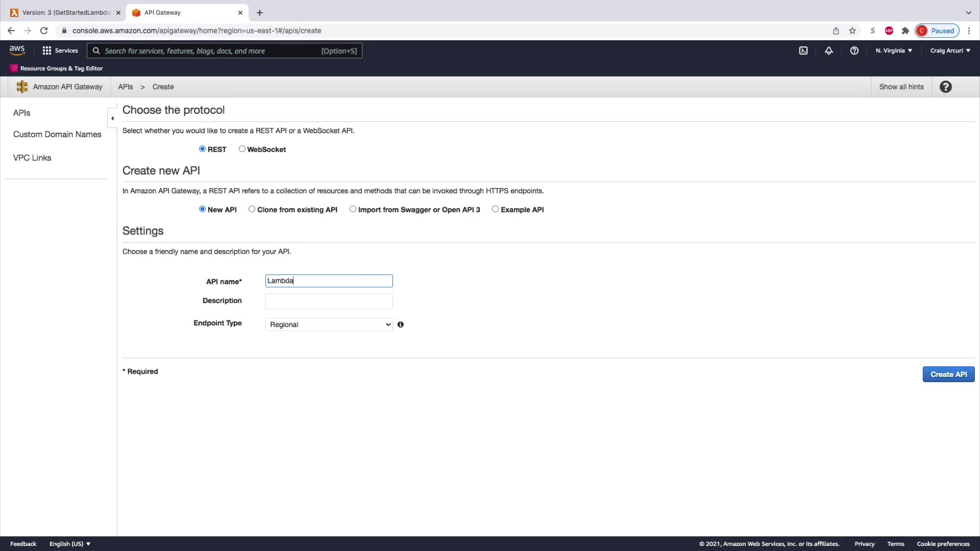Open Cookie preferences in footer
The image size is (980, 551).
pos(943,544)
